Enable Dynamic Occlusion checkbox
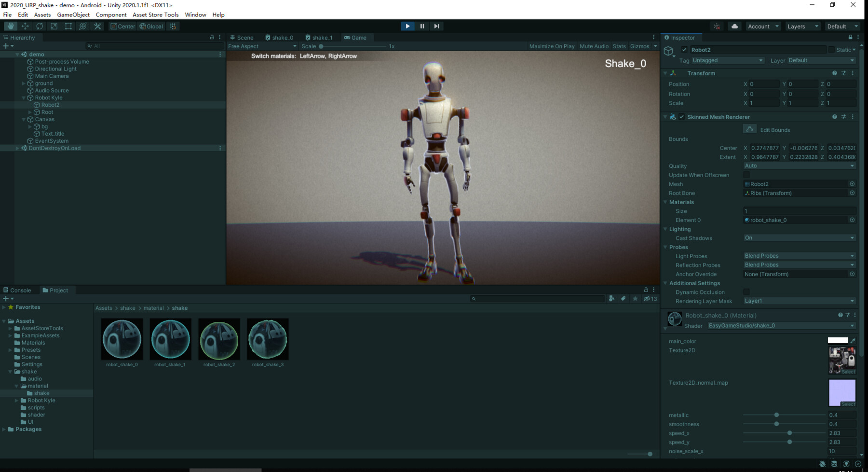 (746, 292)
